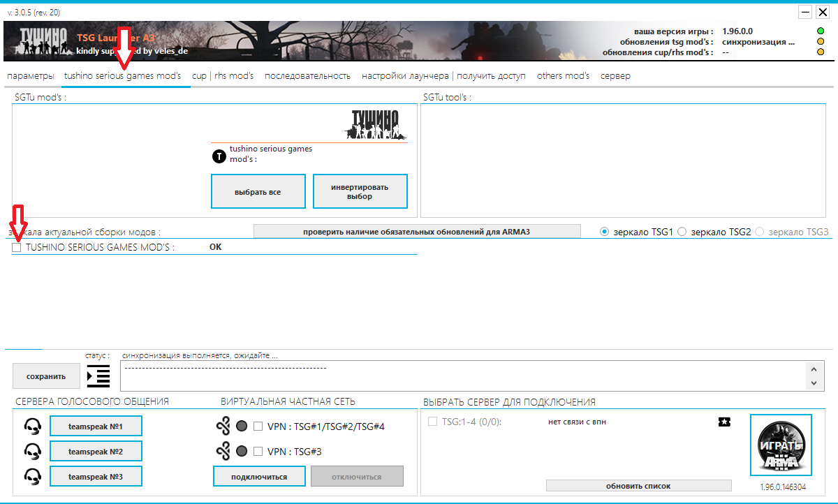
Task: Click the network icon next to VPN TSG#3
Action: click(223, 452)
